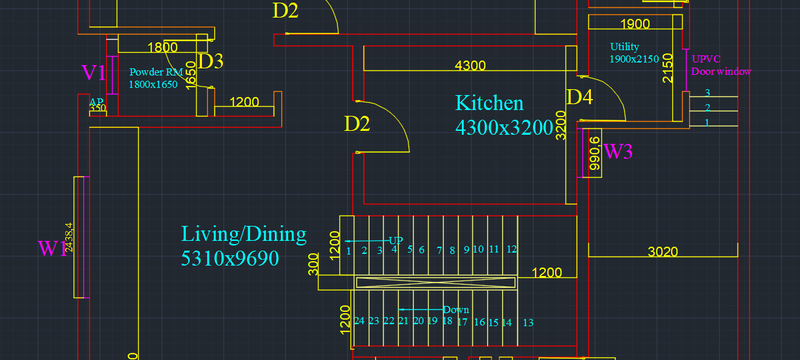Select the Down arrow label on stairs
800x360 pixels.
click(456, 310)
